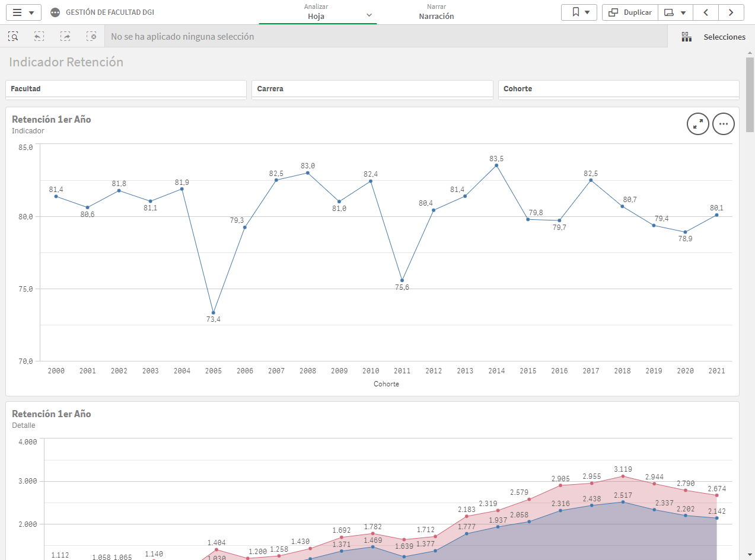Clear all selections icon
Screen dimensions: 755x560
pyautogui.click(x=91, y=36)
